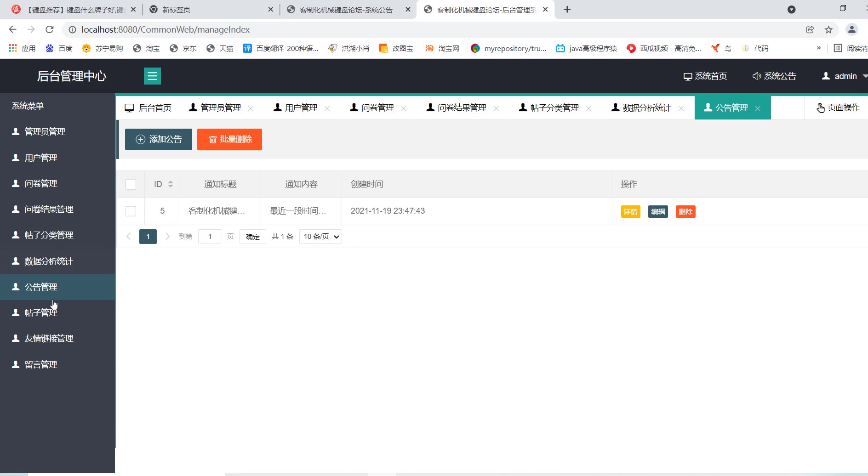Click the 批量删除 button
The height and width of the screenshot is (476, 868).
pyautogui.click(x=229, y=139)
